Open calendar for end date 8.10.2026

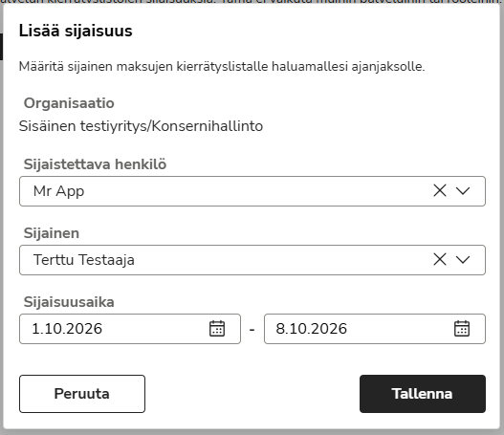tap(462, 328)
